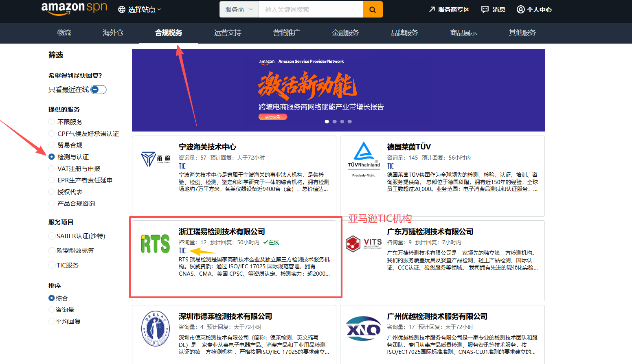632x364 pixels.
Task: Tick the TIC服务 checkbox
Action: tap(52, 265)
